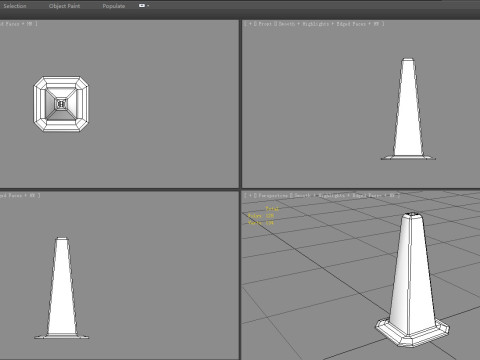Click the 'Perspective' view label menu
This screenshot has width=480, height=360.
[x=273, y=196]
